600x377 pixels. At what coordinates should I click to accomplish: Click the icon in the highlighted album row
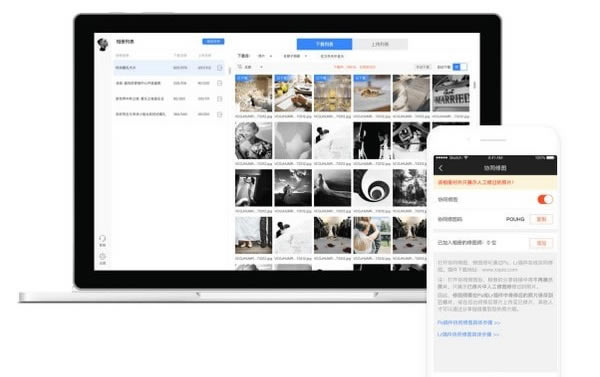pos(220,68)
